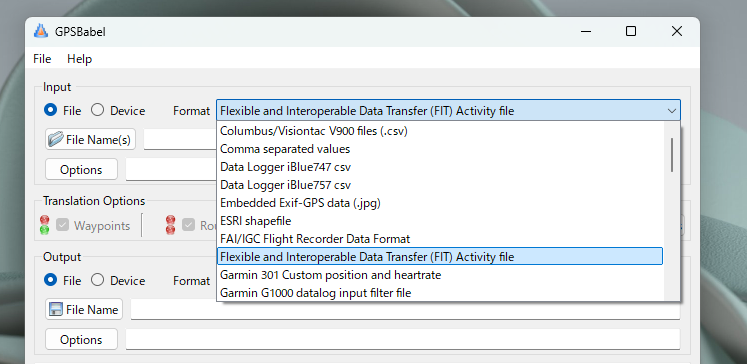Open the File menu
Viewport: 747px width, 364px height.
42,59
